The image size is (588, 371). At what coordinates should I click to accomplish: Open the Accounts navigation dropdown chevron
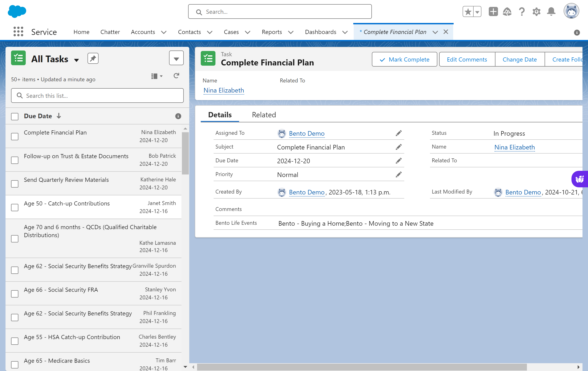[x=164, y=32]
